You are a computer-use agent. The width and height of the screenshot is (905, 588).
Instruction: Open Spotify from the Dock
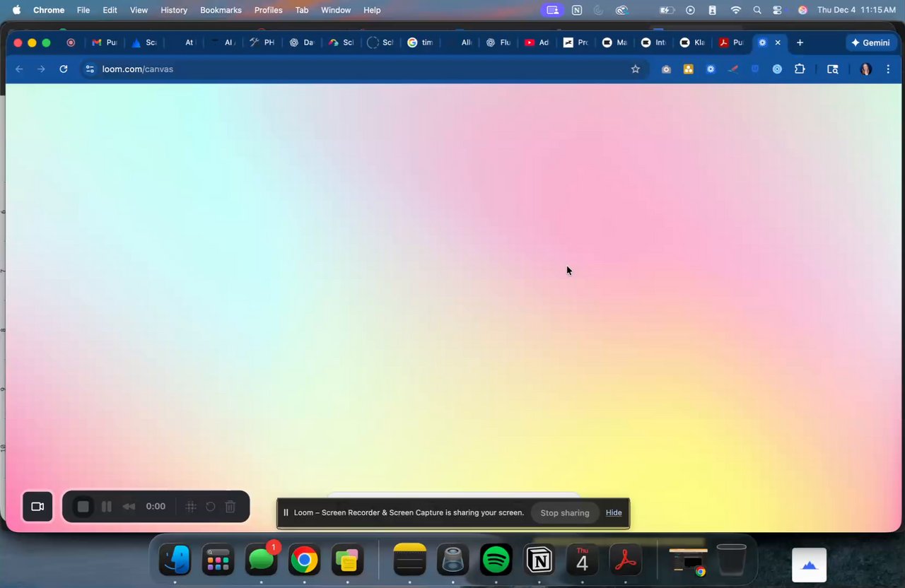[496, 561]
